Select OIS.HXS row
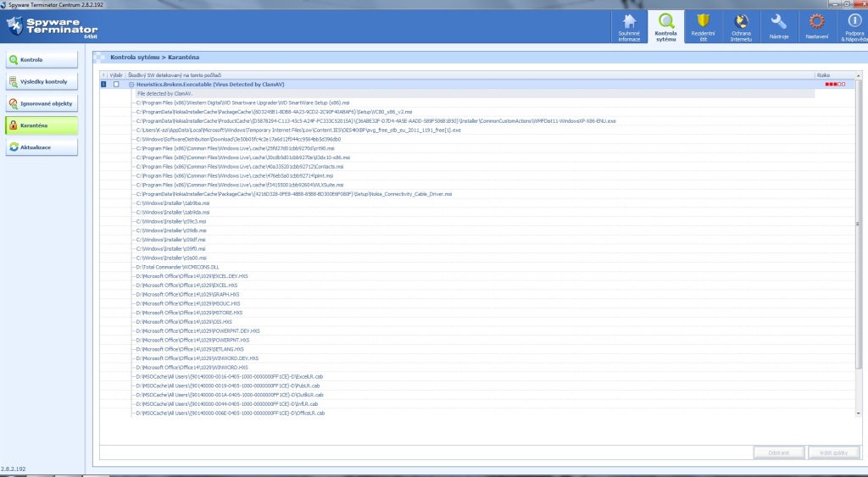This screenshot has width=868, height=477. pos(184,321)
